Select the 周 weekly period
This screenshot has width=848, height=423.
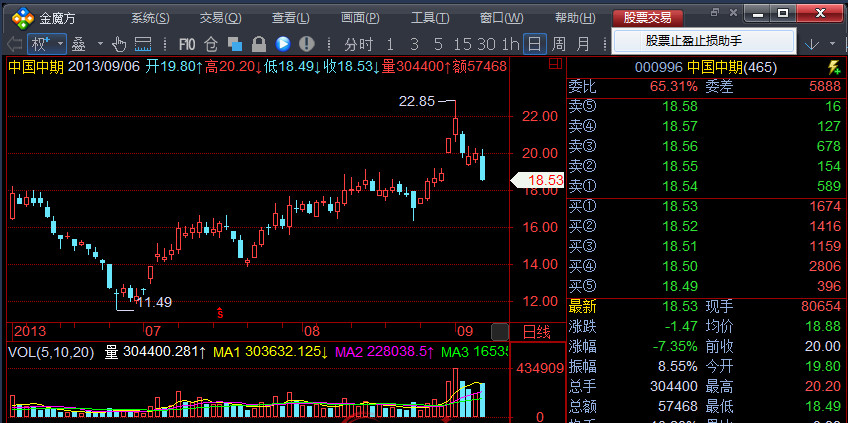click(x=559, y=44)
